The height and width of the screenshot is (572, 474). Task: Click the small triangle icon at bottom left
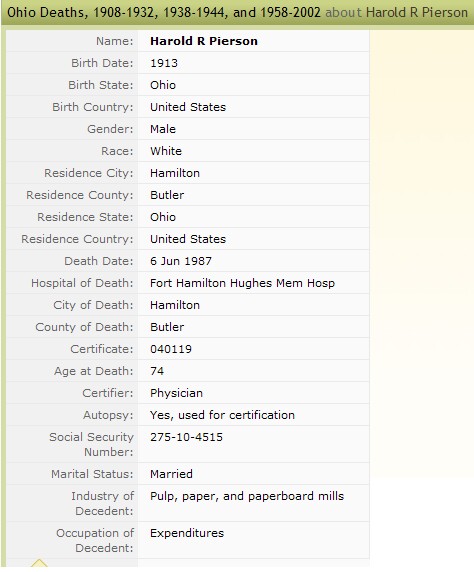coord(39,563)
